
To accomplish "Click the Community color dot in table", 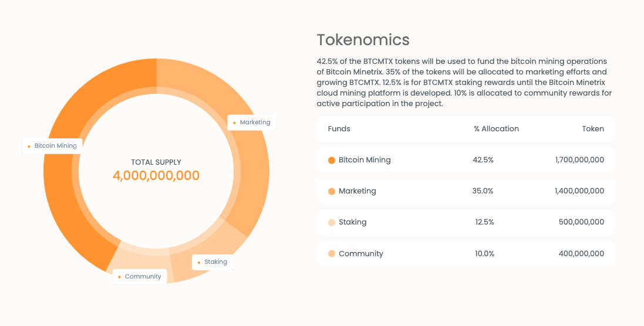I will click(x=332, y=254).
